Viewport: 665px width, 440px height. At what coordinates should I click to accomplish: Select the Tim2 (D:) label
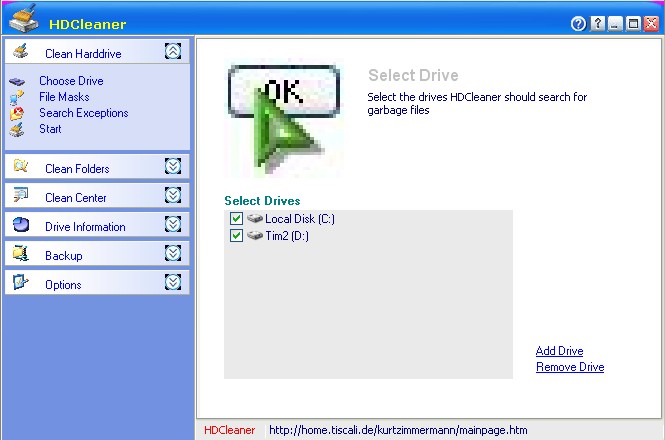[287, 235]
